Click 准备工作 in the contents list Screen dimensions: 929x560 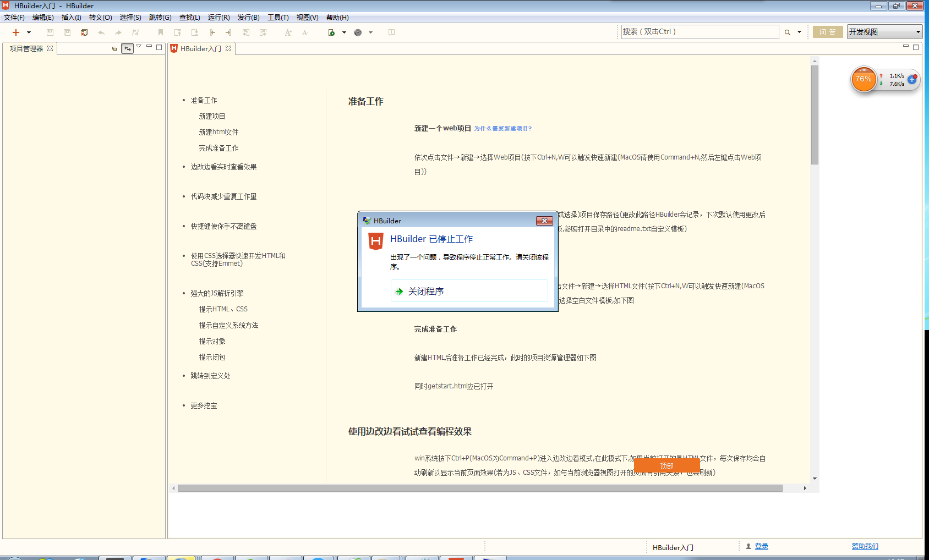pyautogui.click(x=204, y=100)
